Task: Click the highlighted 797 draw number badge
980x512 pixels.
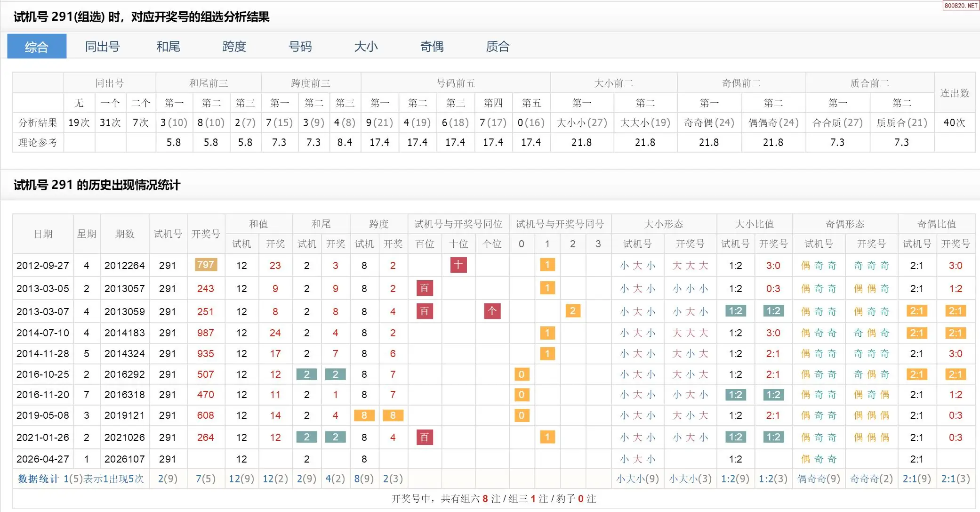Action: point(206,265)
